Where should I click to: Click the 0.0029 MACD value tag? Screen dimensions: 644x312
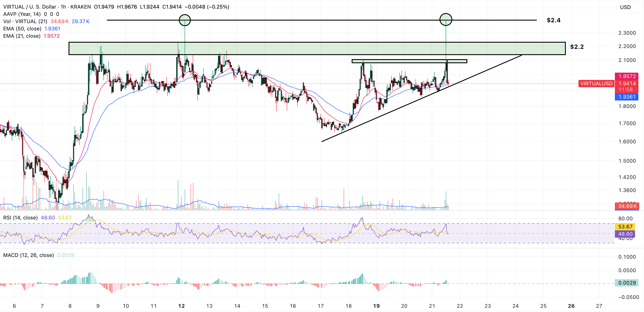point(626,283)
